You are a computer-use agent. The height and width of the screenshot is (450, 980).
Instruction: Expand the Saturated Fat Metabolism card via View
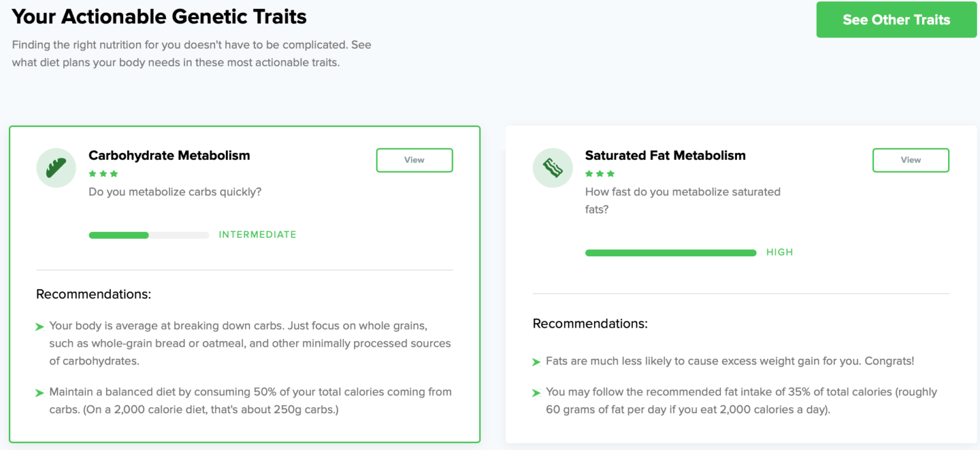910,160
